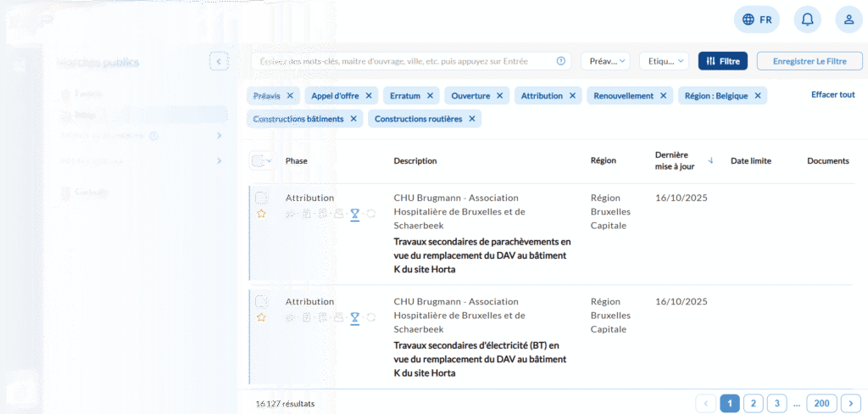The image size is (868, 414).
Task: Collapse the Marchés publics sidebar panel
Action: click(219, 61)
